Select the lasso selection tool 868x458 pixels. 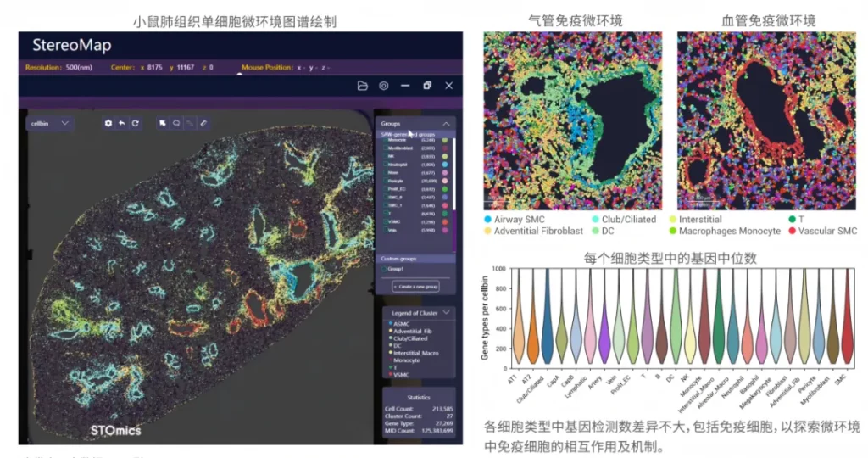(x=176, y=123)
